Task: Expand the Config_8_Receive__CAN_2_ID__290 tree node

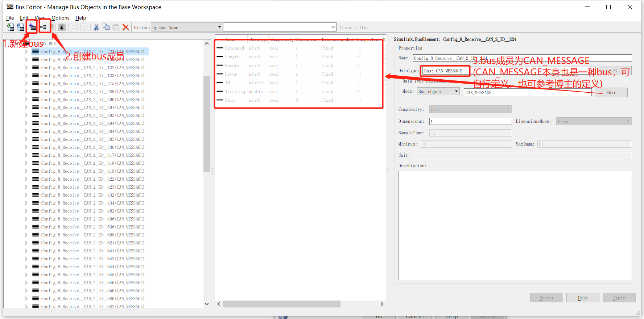Action: [26, 100]
